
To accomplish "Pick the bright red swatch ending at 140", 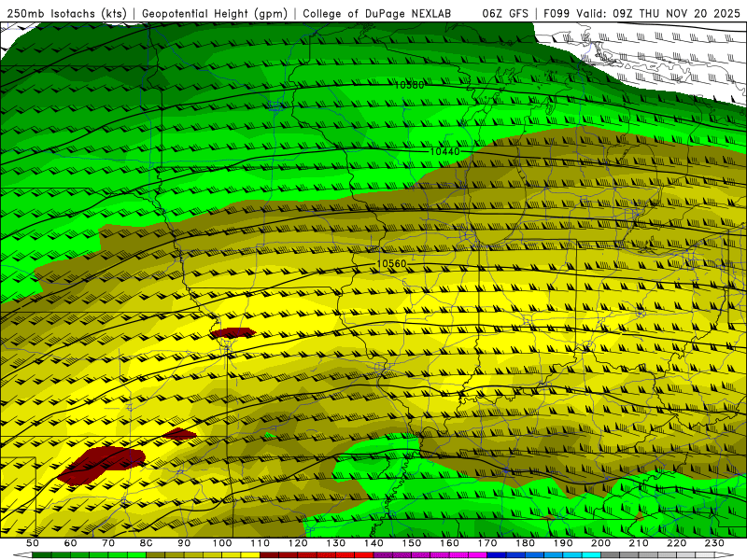I will [x=364, y=555].
